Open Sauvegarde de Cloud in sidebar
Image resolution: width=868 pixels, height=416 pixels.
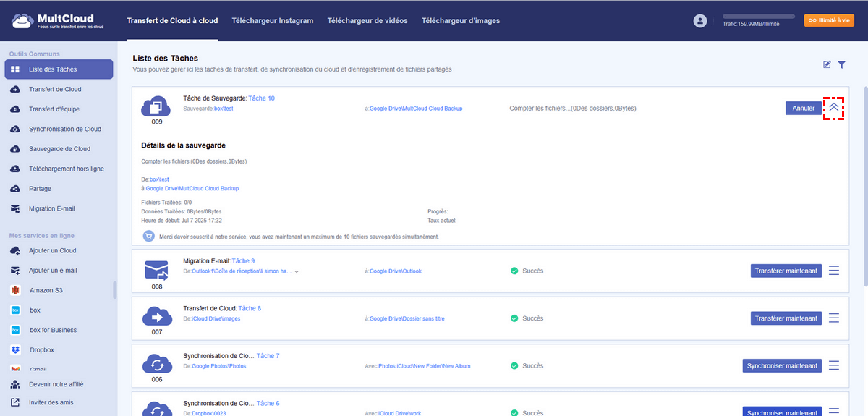pyautogui.click(x=59, y=149)
